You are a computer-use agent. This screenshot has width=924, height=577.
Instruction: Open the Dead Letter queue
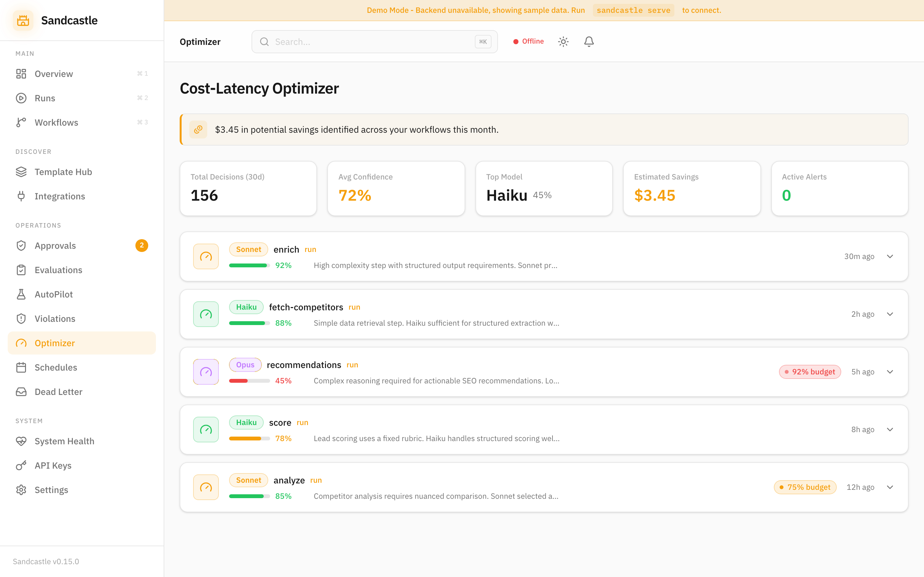pos(58,391)
